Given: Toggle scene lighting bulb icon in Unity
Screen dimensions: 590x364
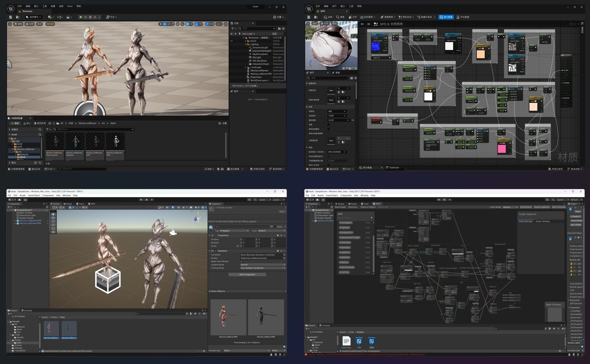Looking at the screenshot, I should point(173,207).
